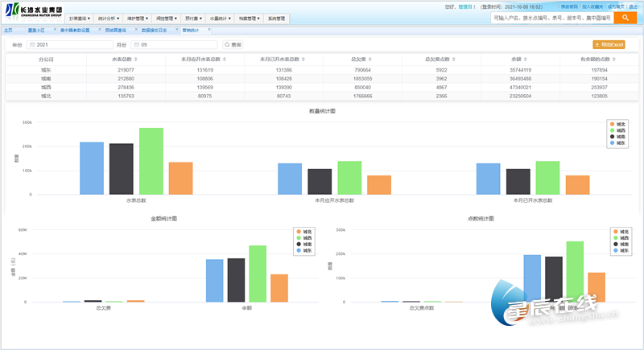Switch to the 集中器参数设置 tab
The width and height of the screenshot is (644, 350).
80,30
